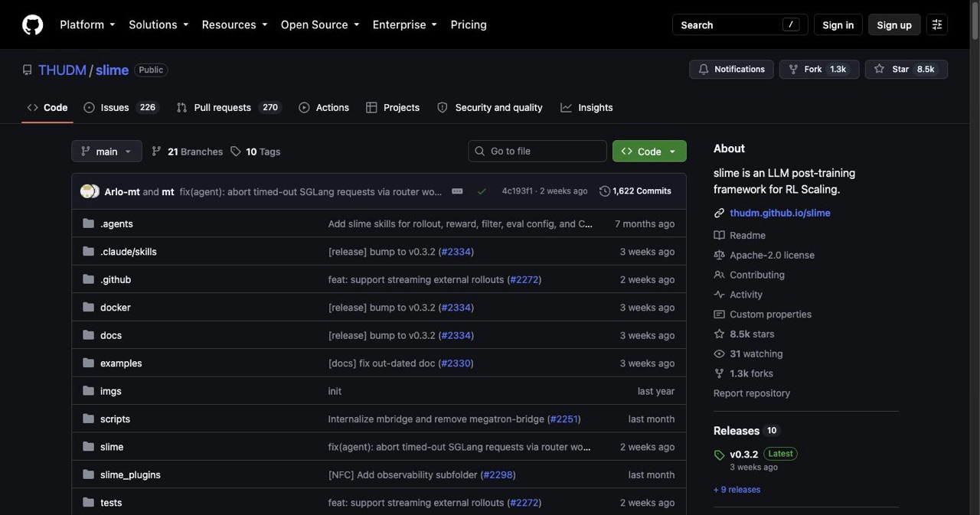Screen dimensions: 980x515
Task: Click the Go to file input field
Action: point(537,152)
